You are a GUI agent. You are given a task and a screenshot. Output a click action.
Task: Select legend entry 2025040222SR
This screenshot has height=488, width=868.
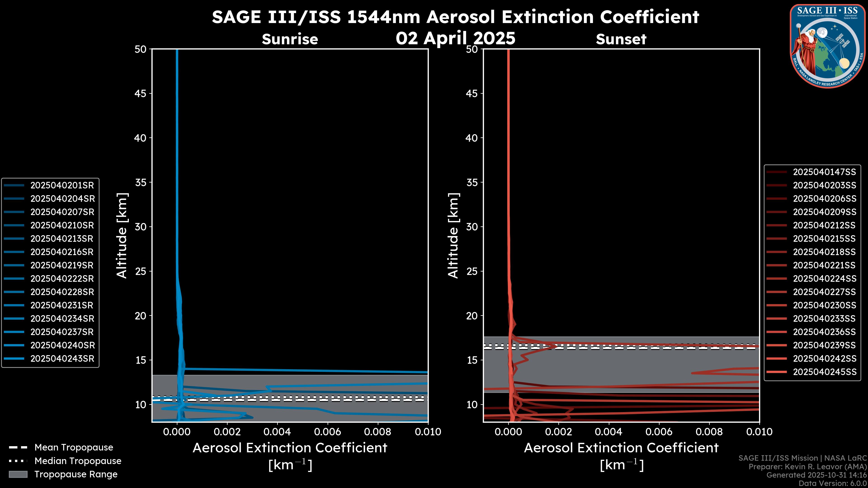pyautogui.click(x=62, y=279)
